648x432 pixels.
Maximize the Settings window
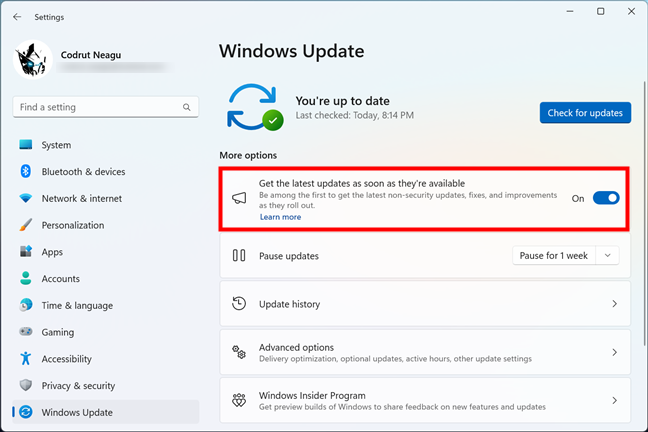600,11
